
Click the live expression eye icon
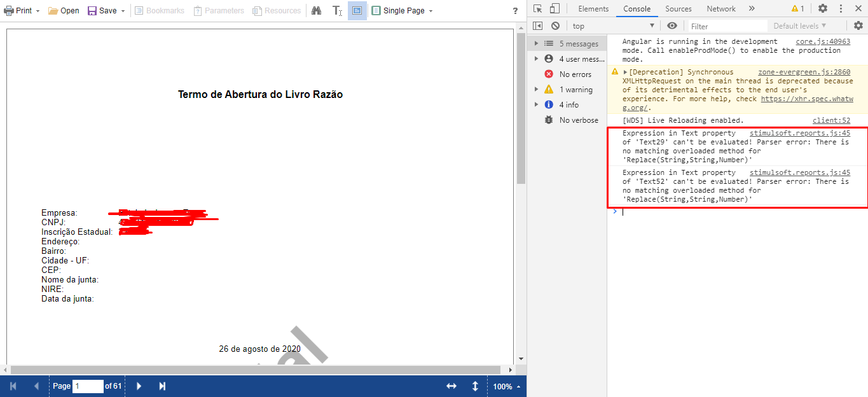pyautogui.click(x=672, y=25)
